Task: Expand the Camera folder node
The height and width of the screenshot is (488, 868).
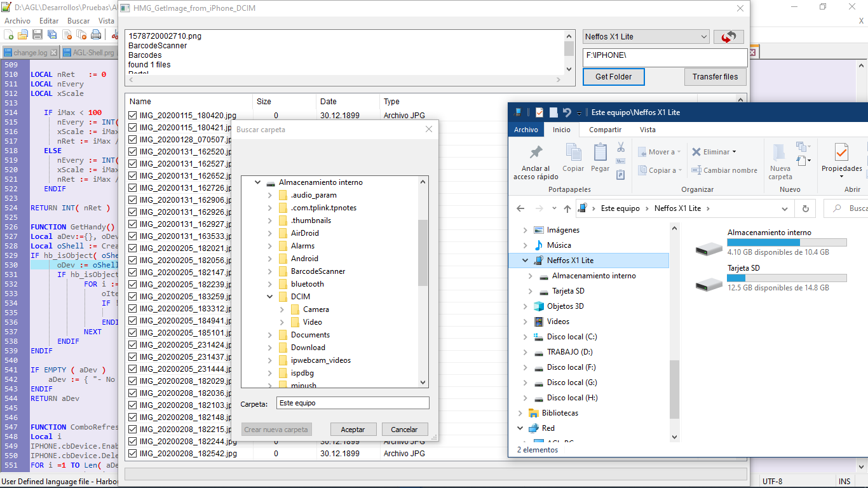Action: tap(282, 309)
